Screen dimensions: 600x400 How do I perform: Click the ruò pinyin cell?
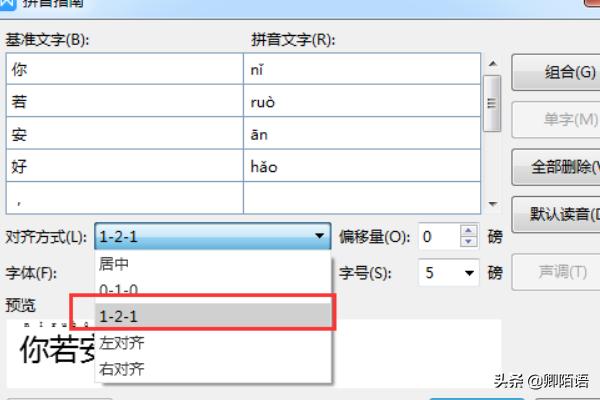[x=362, y=101]
